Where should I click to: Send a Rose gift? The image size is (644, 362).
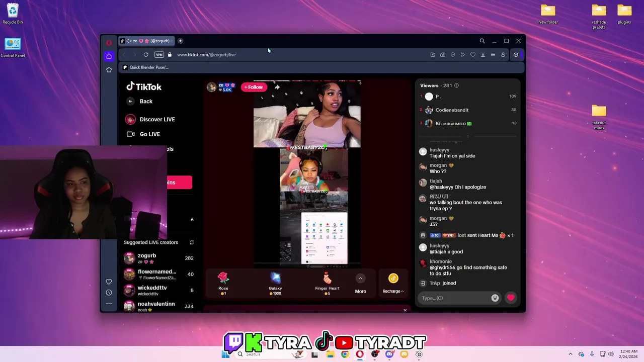point(223,284)
